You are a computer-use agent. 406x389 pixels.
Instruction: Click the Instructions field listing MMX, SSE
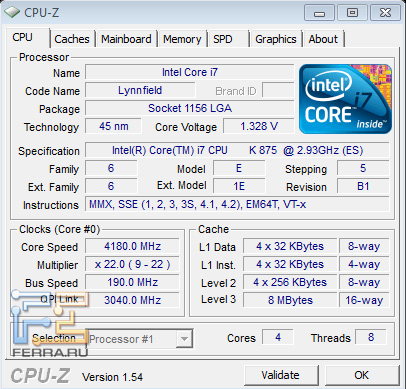tap(237, 204)
